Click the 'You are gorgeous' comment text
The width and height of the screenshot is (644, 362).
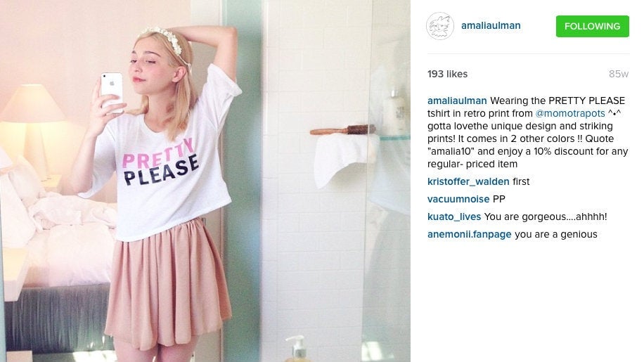pos(546,216)
